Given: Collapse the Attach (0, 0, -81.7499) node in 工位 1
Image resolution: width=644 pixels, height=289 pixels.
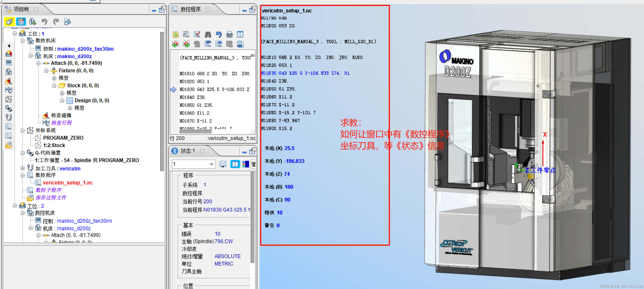Looking at the screenshot, I should pyautogui.click(x=38, y=63).
